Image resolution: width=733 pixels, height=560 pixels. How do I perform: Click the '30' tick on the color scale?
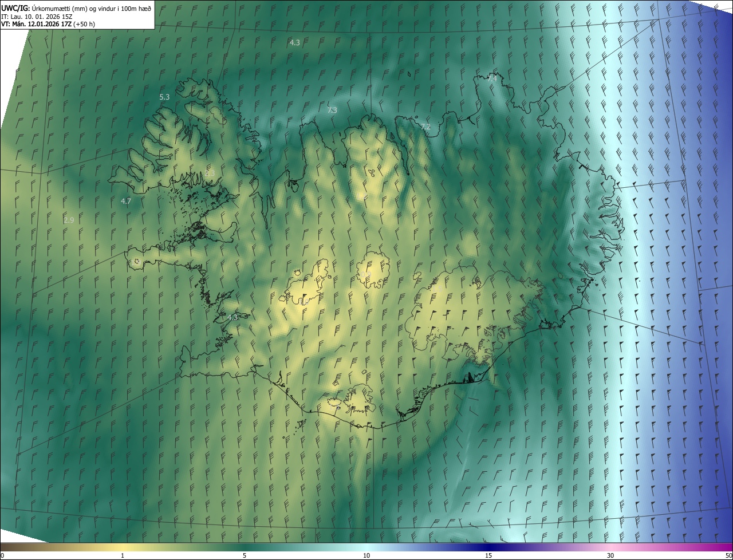click(x=610, y=556)
